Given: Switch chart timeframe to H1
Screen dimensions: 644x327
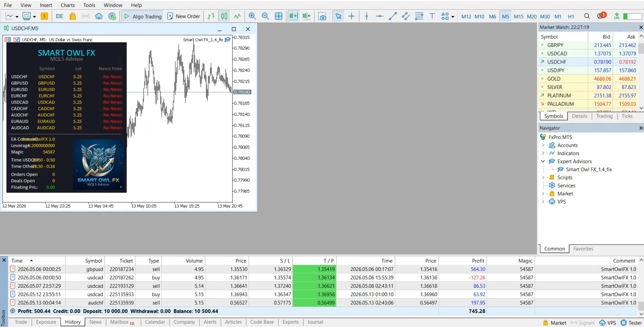Looking at the screenshot, I should 571,17.
